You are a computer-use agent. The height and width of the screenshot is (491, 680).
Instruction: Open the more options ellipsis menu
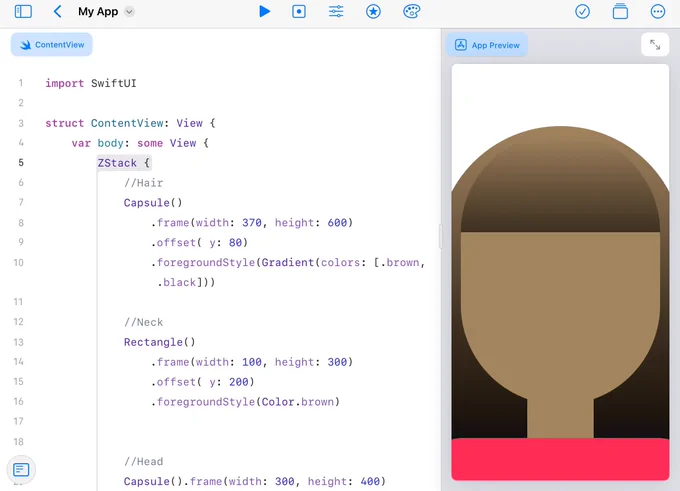click(658, 11)
